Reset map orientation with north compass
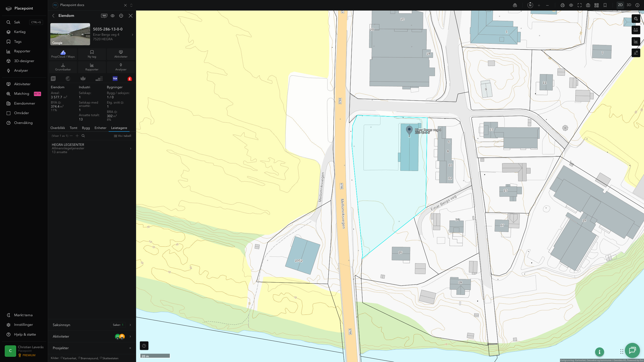 (530, 5)
